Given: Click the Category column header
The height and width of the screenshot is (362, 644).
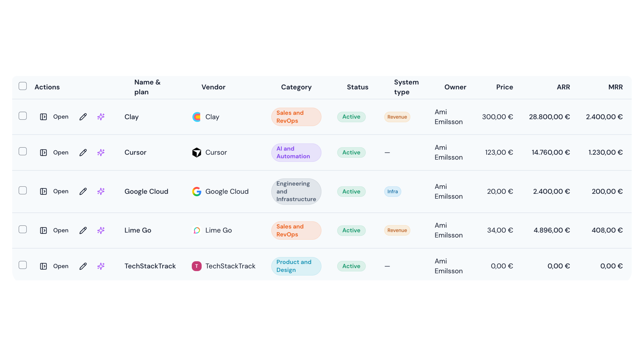Looking at the screenshot, I should [296, 87].
